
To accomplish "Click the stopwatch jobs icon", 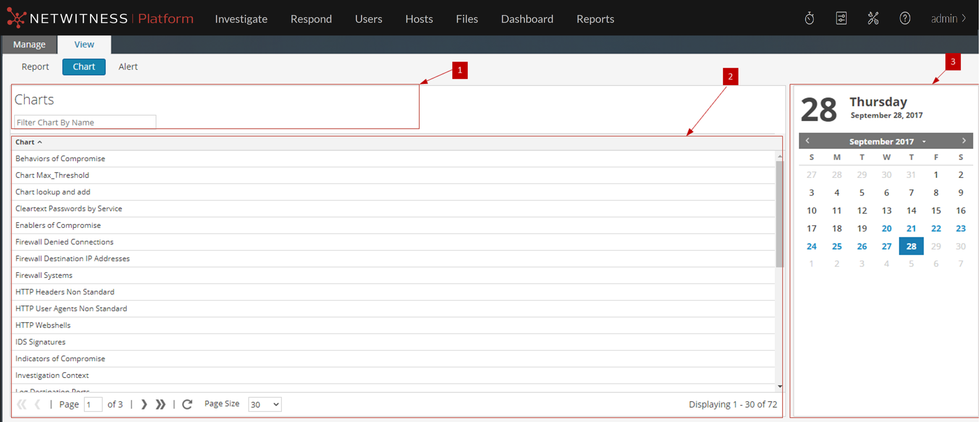I will click(x=809, y=18).
